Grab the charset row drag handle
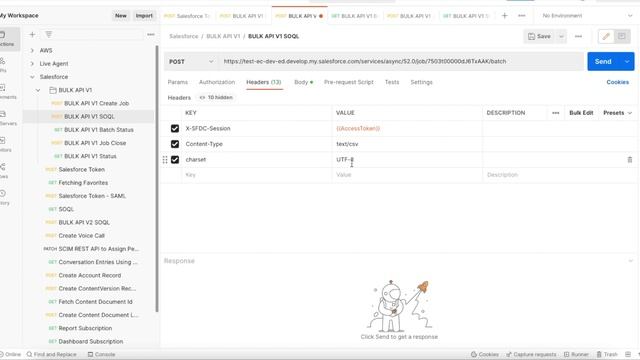640x360 pixels. tap(165, 160)
